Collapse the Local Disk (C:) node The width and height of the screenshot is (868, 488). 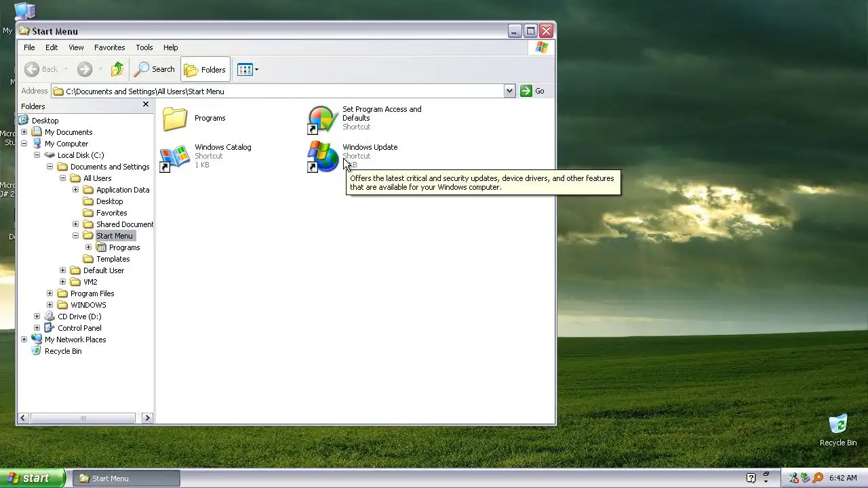pyautogui.click(x=37, y=155)
